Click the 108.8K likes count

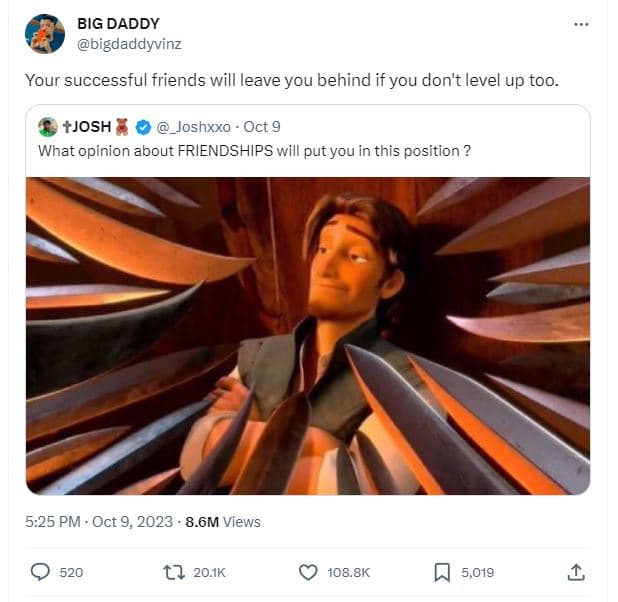tap(348, 572)
